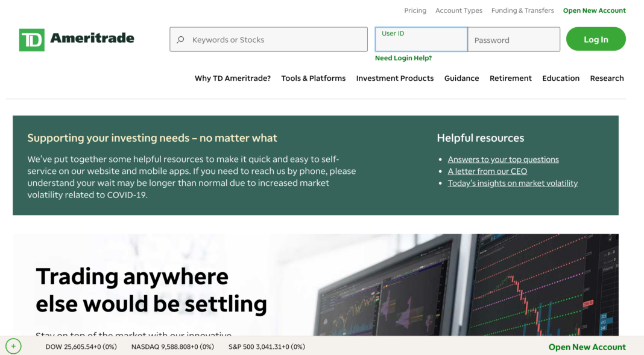Viewport: 644px width, 355px height.
Task: Select the Education menu item
Action: 560,78
